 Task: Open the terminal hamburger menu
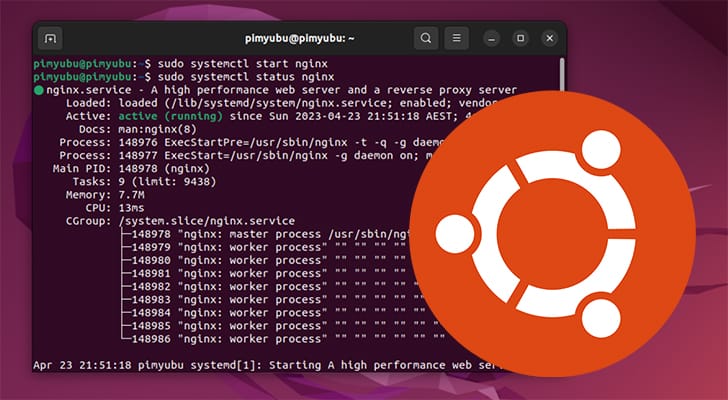click(456, 39)
